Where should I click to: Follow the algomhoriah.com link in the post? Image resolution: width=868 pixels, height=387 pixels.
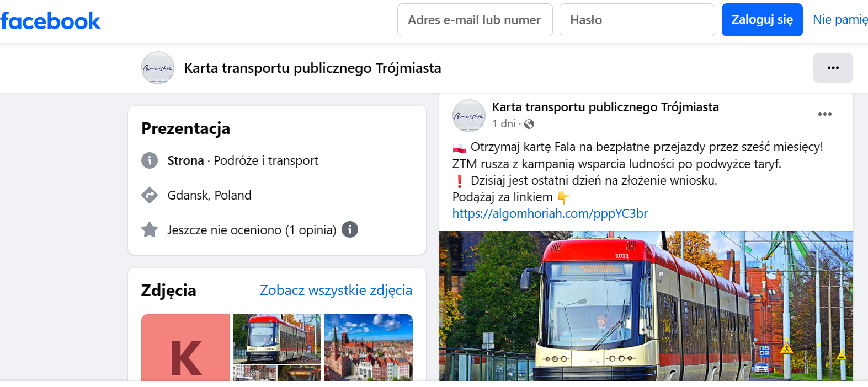[x=550, y=213]
